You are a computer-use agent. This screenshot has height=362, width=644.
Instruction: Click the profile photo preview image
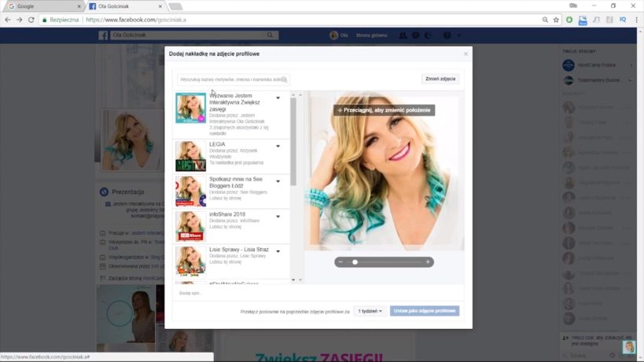coord(384,171)
